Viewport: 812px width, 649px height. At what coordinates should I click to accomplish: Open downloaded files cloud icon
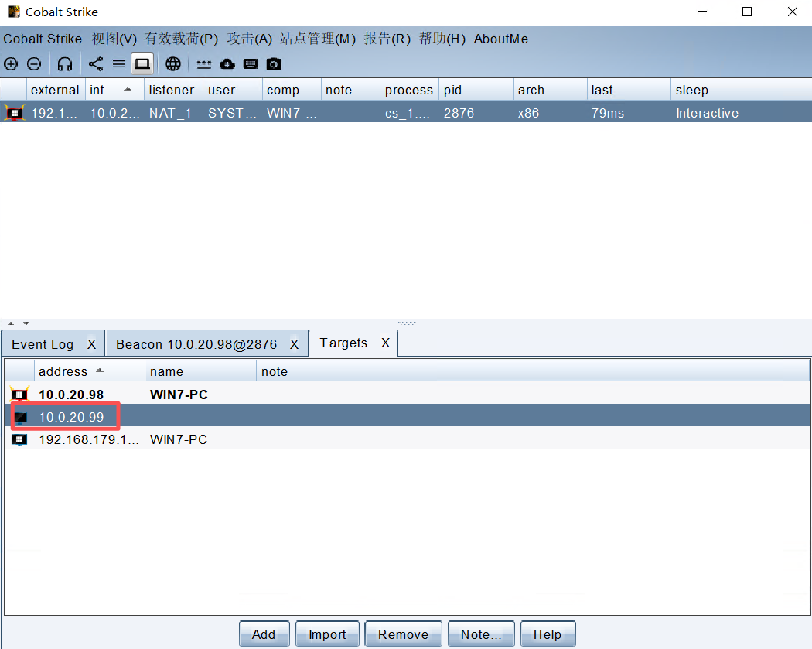[x=227, y=63]
